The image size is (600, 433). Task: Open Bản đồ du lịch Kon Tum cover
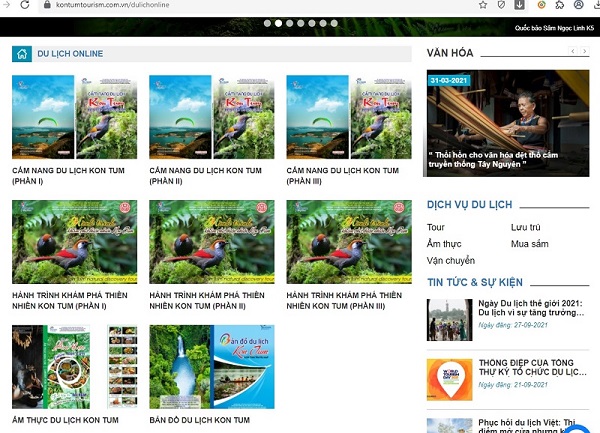click(x=211, y=366)
